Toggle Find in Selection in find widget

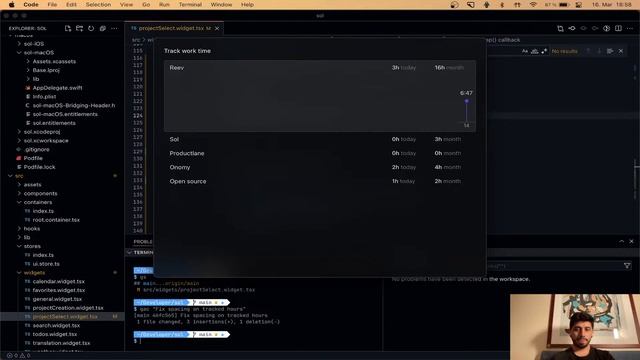(x=610, y=51)
